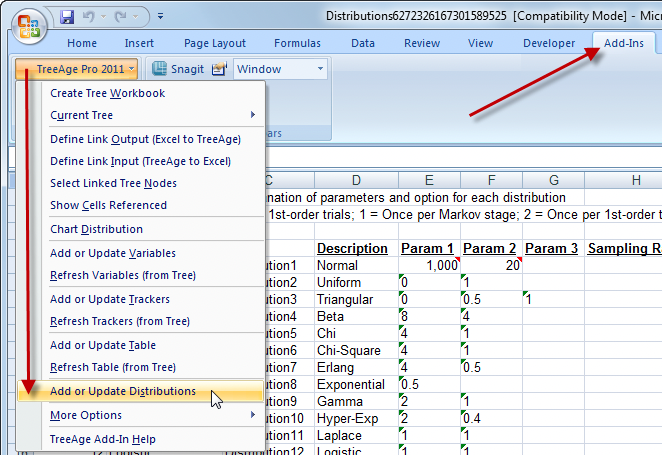Open the Page Layout ribbon tab
663x455 pixels.
215,43
